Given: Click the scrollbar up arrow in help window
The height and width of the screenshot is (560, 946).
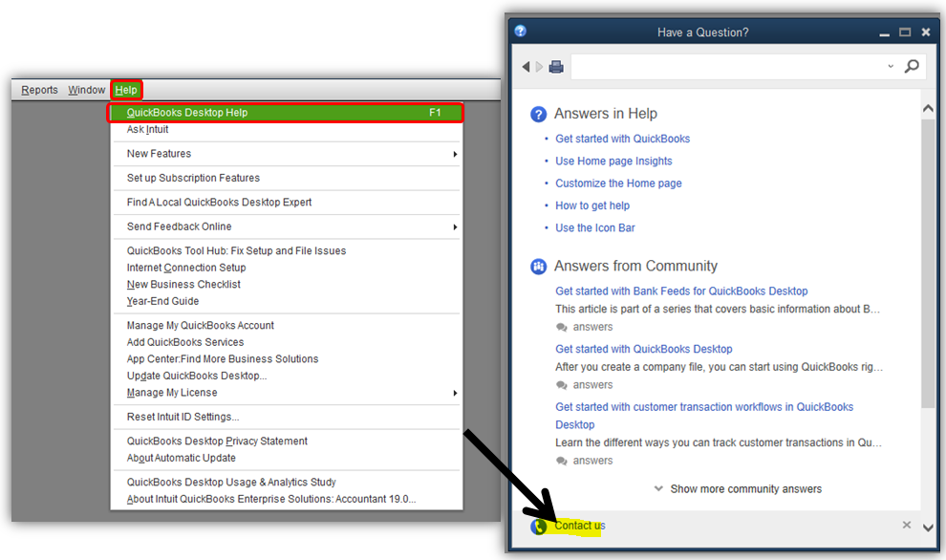Looking at the screenshot, I should pyautogui.click(x=928, y=109).
